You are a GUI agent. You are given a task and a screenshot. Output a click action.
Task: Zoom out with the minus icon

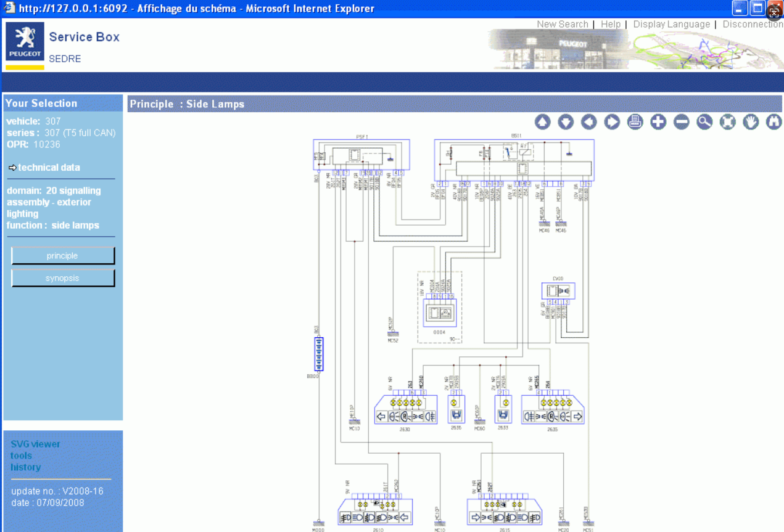[x=682, y=122]
